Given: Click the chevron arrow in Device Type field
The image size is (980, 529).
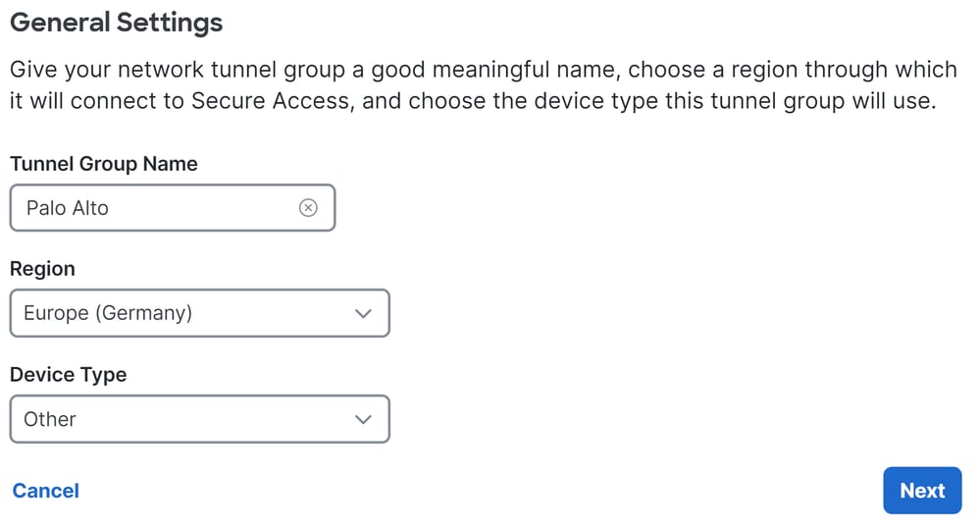Looking at the screenshot, I should [x=363, y=420].
